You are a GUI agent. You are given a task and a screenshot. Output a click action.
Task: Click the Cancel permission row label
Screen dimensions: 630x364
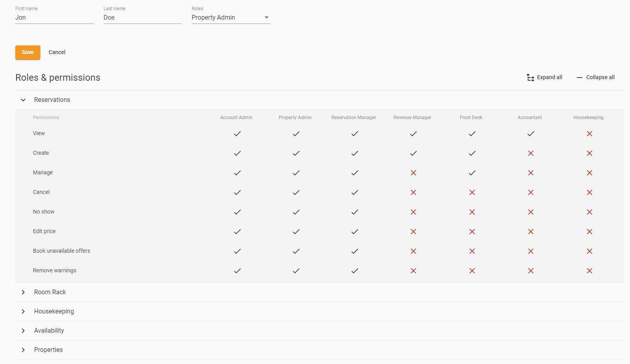coord(41,192)
